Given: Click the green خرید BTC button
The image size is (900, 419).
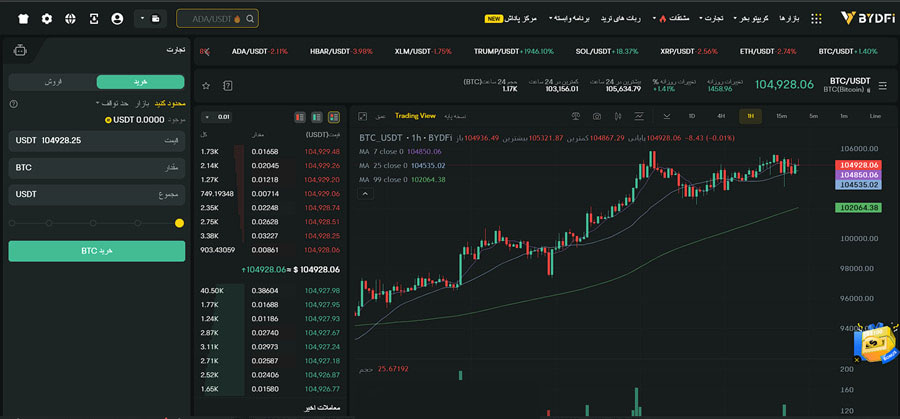Looking at the screenshot, I should pyautogui.click(x=96, y=251).
